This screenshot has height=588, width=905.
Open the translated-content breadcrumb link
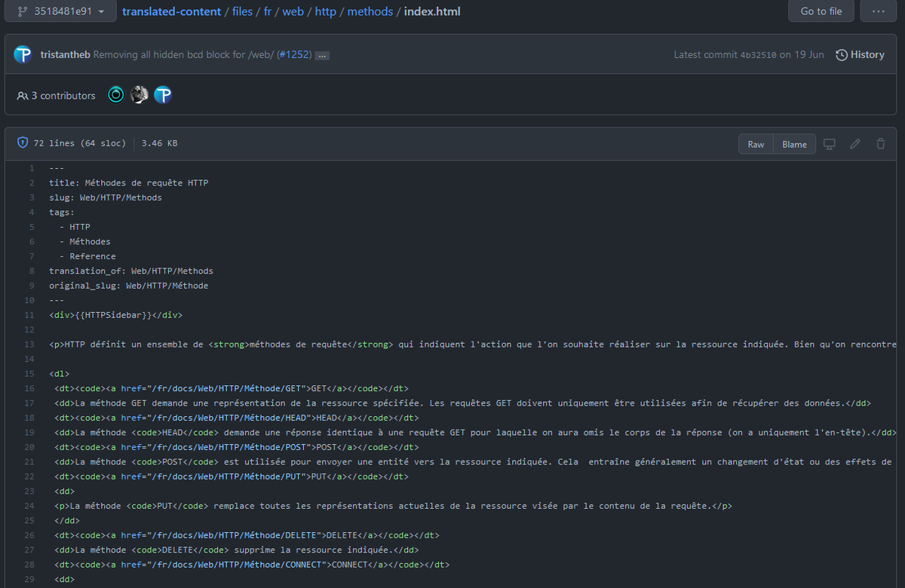click(172, 11)
